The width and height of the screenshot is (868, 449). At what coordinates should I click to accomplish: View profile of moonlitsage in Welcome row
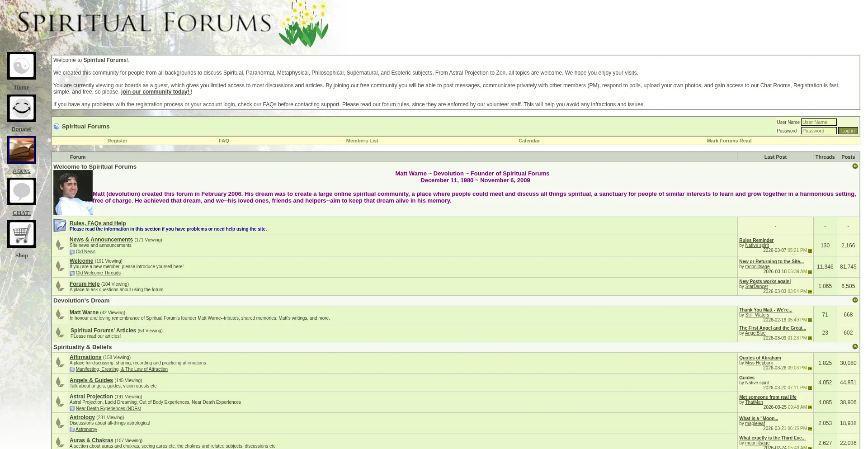click(x=757, y=267)
